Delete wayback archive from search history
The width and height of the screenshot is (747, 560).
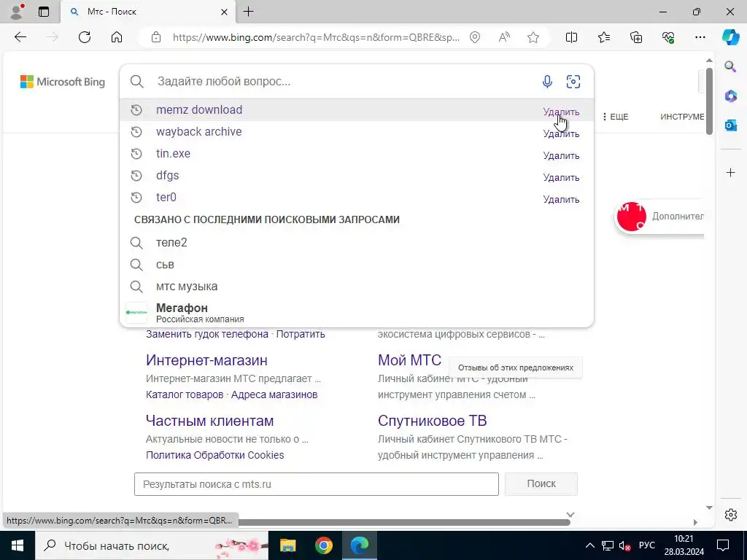pos(561,134)
